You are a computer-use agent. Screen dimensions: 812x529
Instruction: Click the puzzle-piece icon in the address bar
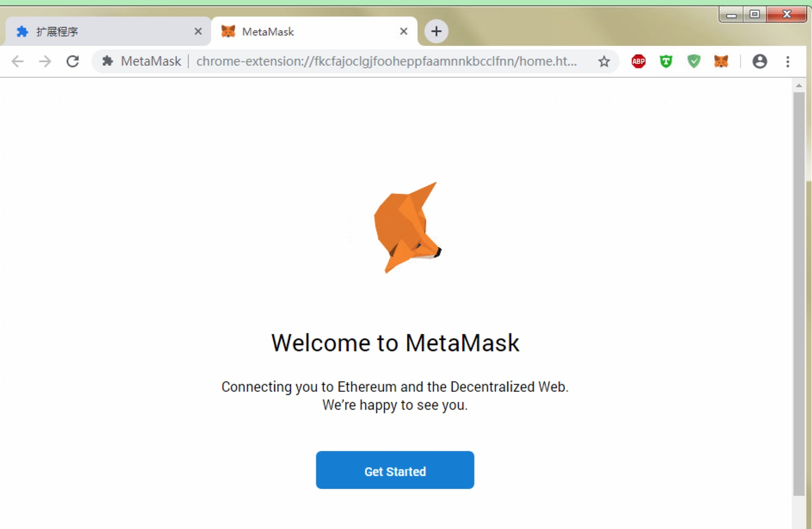click(107, 61)
